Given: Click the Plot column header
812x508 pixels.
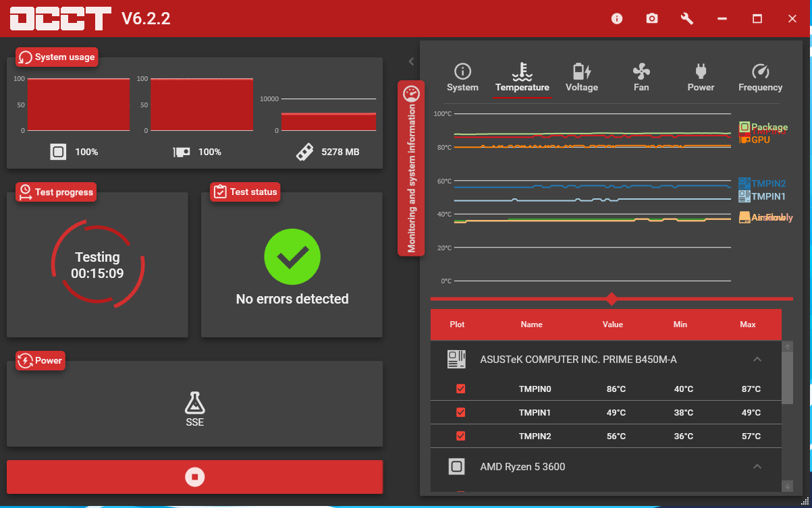Looking at the screenshot, I should (457, 324).
